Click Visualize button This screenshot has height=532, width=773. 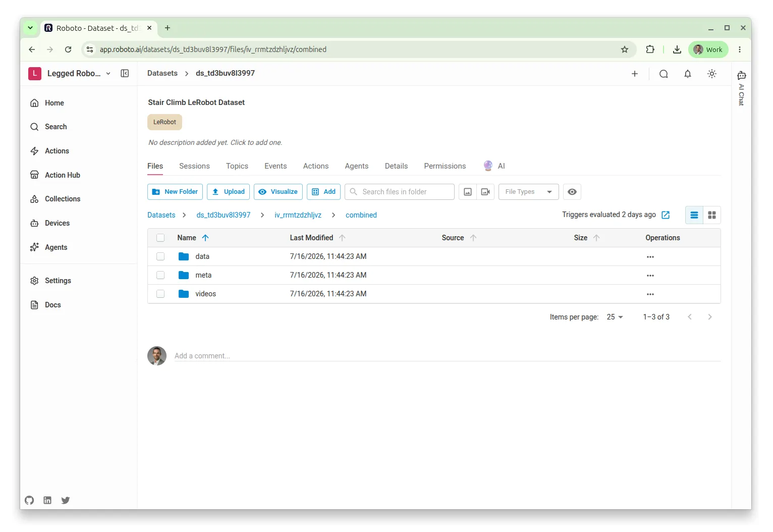tap(278, 192)
